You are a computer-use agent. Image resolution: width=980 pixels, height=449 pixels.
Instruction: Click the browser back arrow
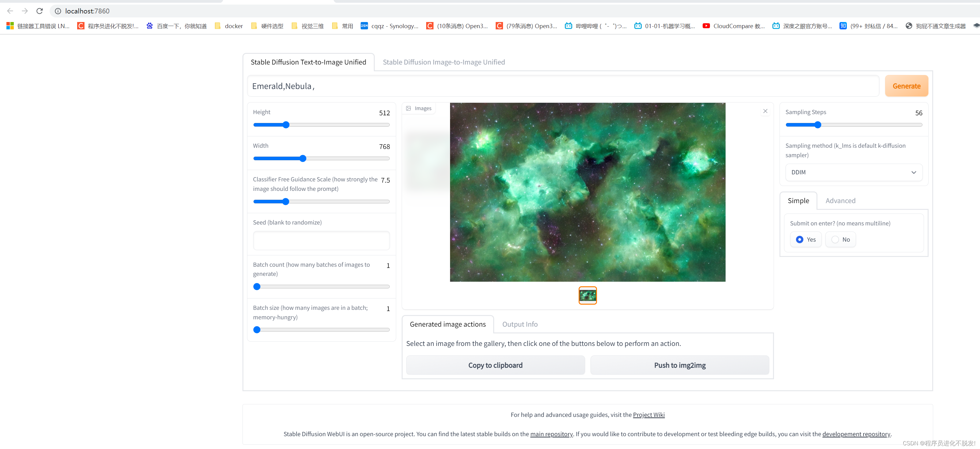[10, 11]
